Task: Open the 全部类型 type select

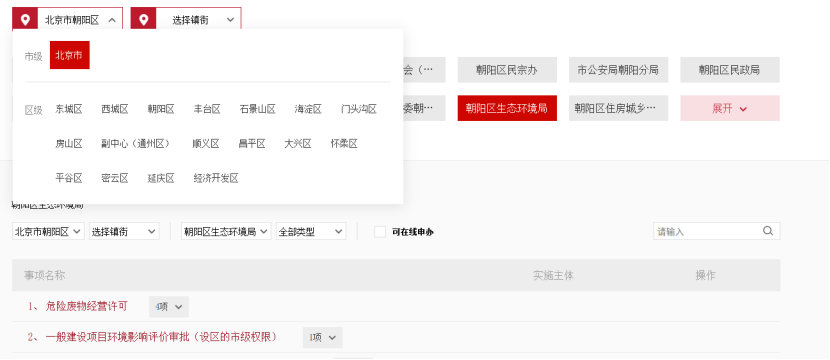Action: click(x=311, y=231)
